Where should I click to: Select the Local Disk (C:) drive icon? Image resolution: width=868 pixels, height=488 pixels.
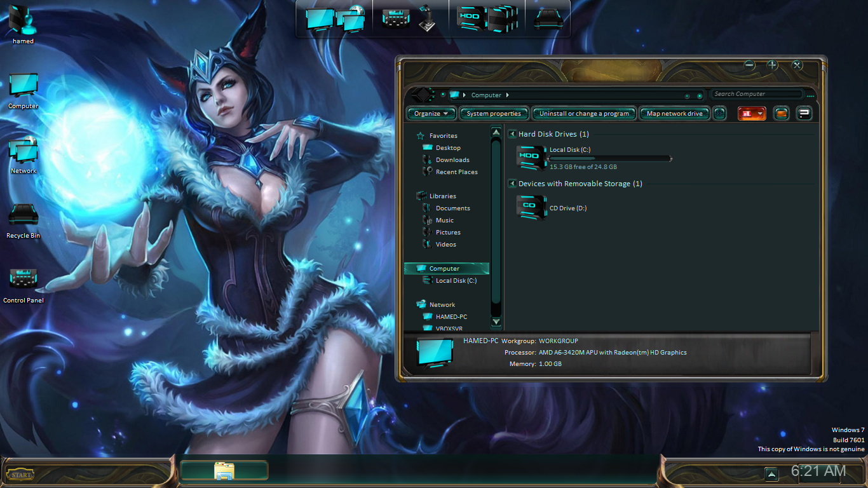point(531,158)
